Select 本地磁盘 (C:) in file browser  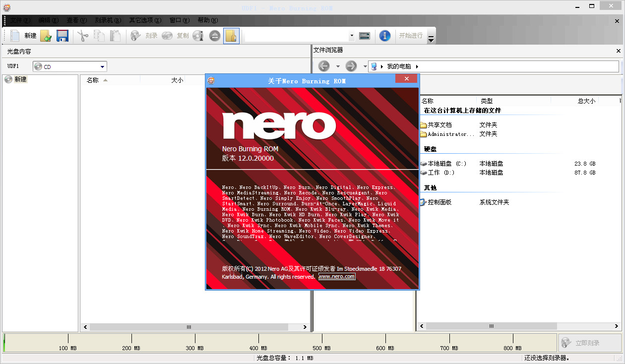447,163
